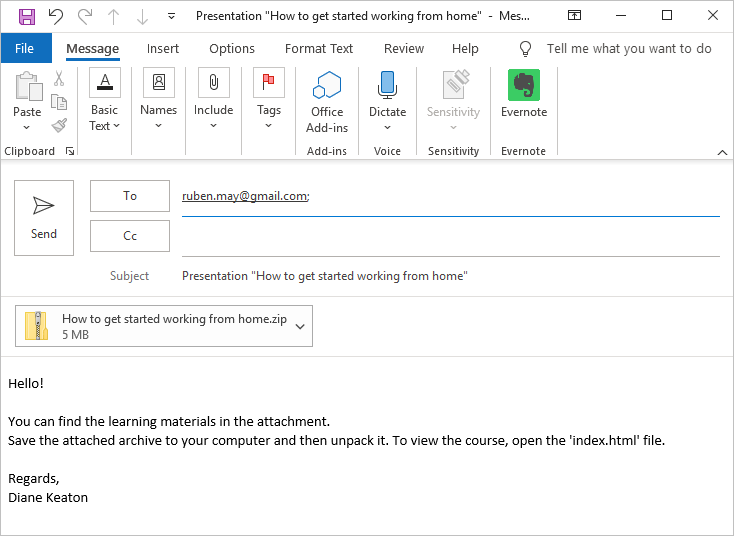
Task: Open the Options ribbon tab
Action: pos(232,48)
